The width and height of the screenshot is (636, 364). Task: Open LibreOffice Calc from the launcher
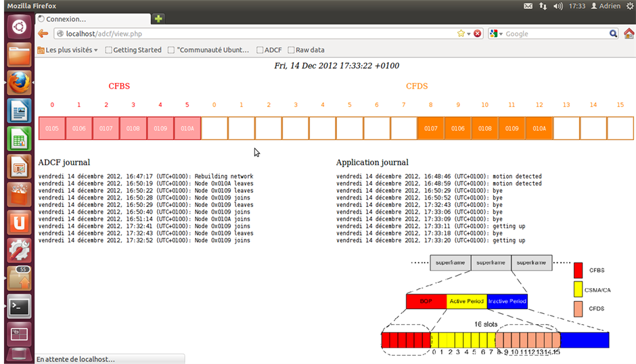click(x=20, y=139)
